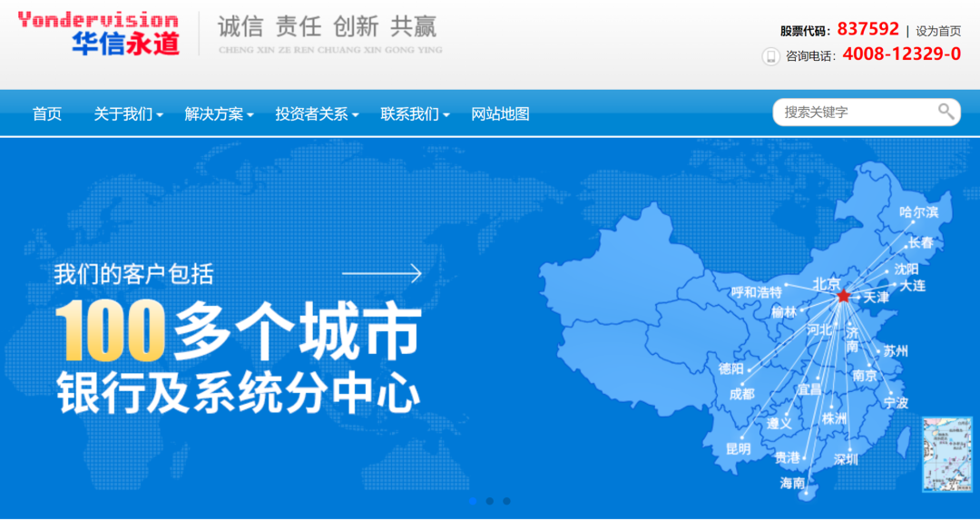The image size is (980, 520).
Task: Click the 苏州 city label on map
Action: point(895,351)
